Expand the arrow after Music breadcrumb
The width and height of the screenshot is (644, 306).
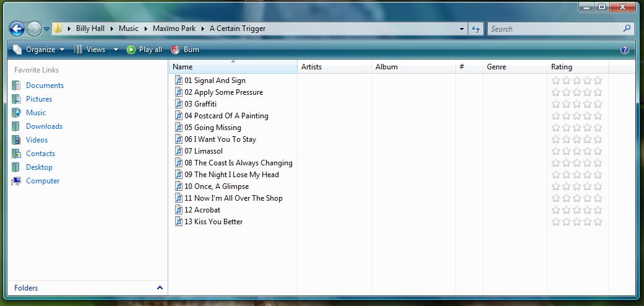click(146, 28)
